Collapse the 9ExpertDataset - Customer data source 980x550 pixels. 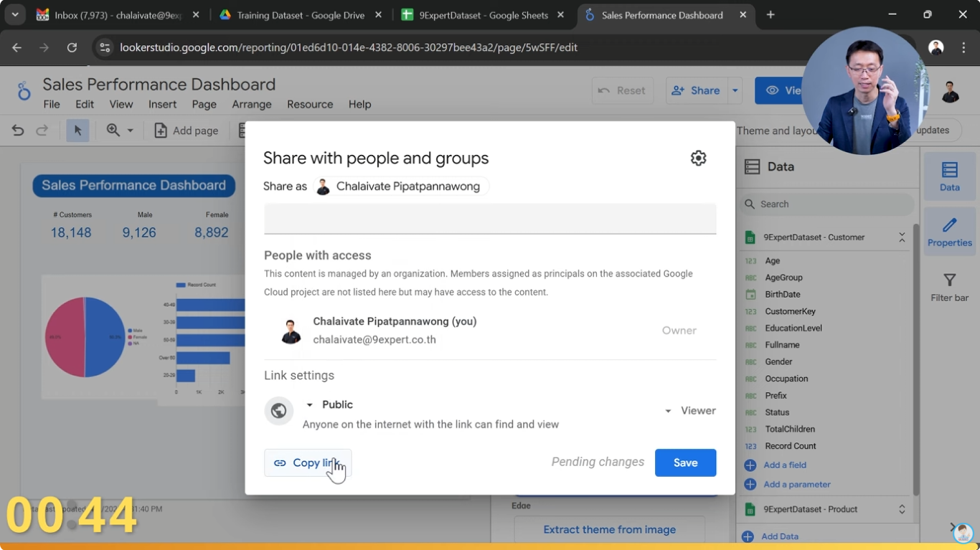tap(902, 237)
